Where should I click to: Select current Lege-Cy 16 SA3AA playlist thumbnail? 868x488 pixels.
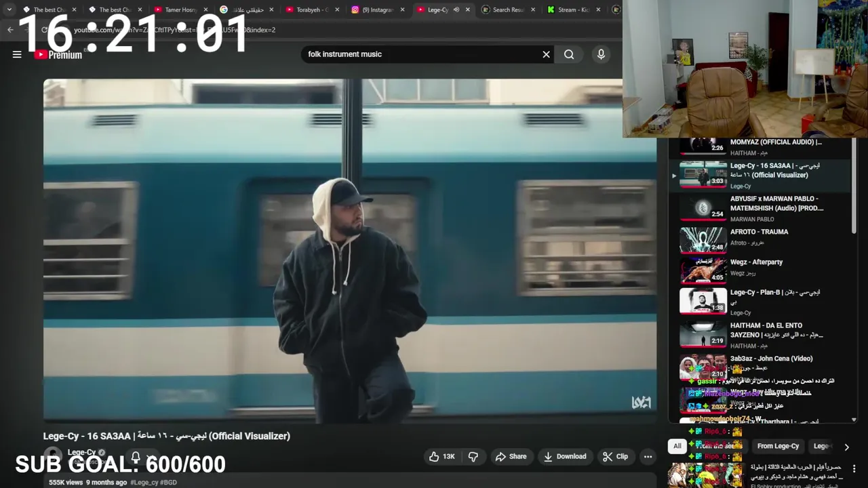point(703,174)
